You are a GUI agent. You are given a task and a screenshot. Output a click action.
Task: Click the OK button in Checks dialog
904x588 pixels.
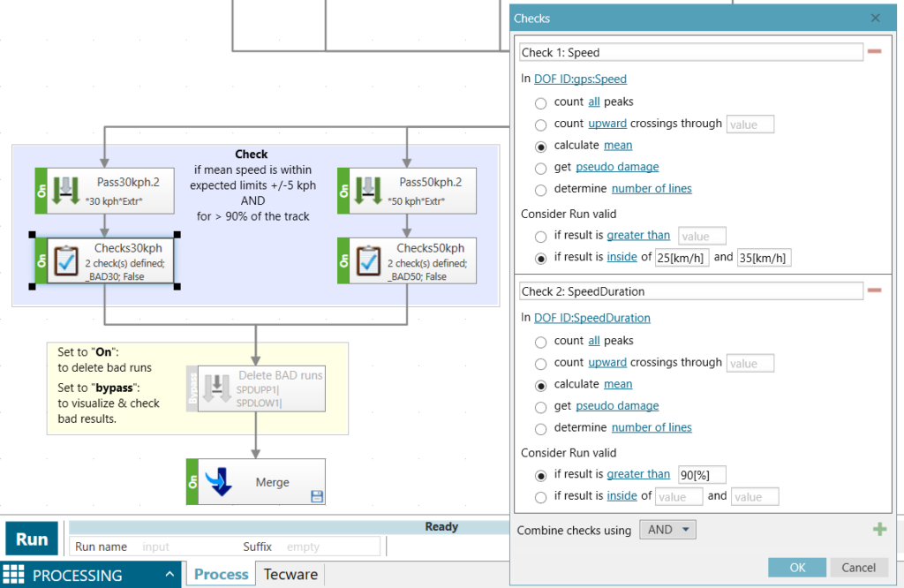796,568
